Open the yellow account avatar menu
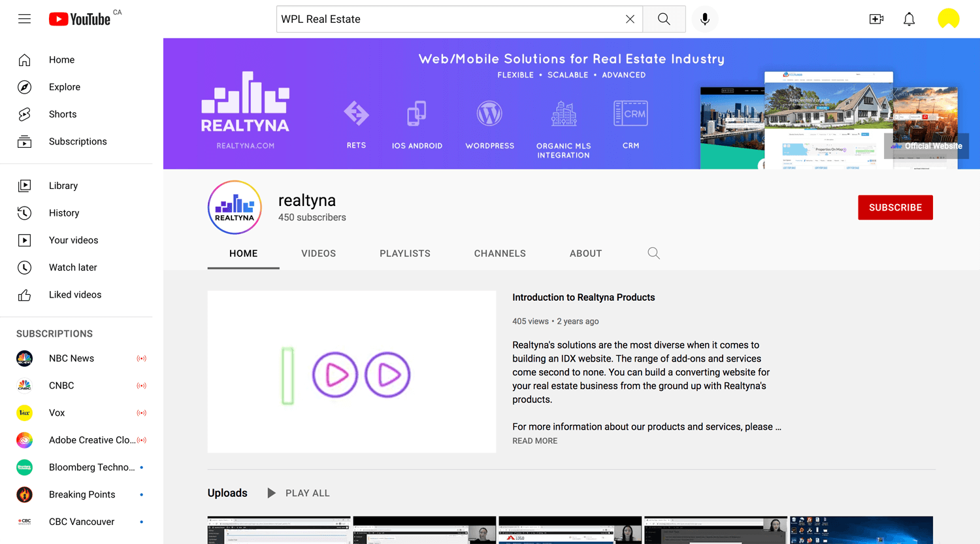 click(948, 19)
